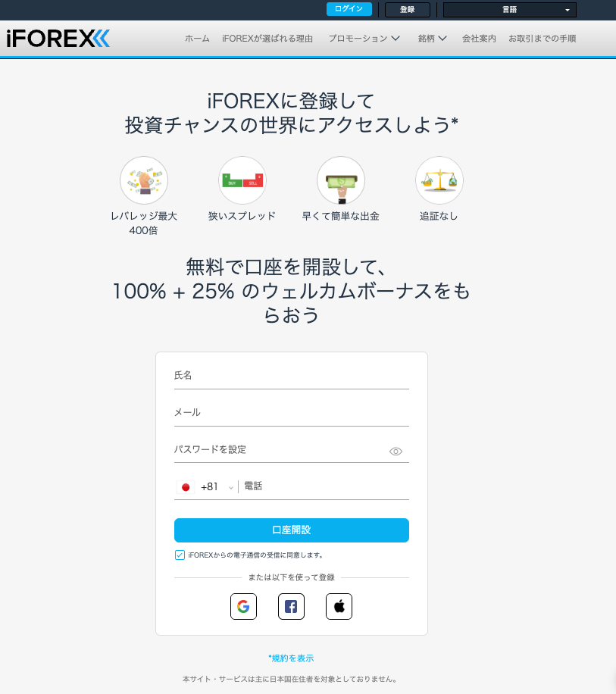The width and height of the screenshot is (616, 694).
Task: Click the ログイン button
Action: click(349, 9)
